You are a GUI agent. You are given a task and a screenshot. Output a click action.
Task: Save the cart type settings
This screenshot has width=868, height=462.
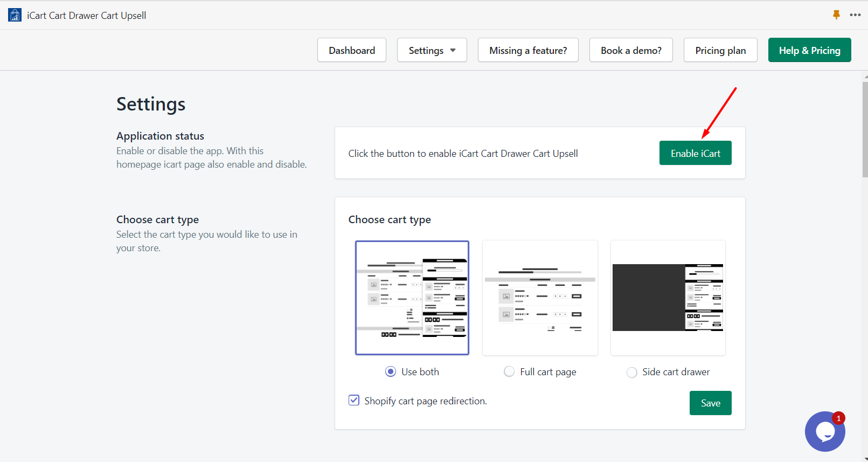710,403
